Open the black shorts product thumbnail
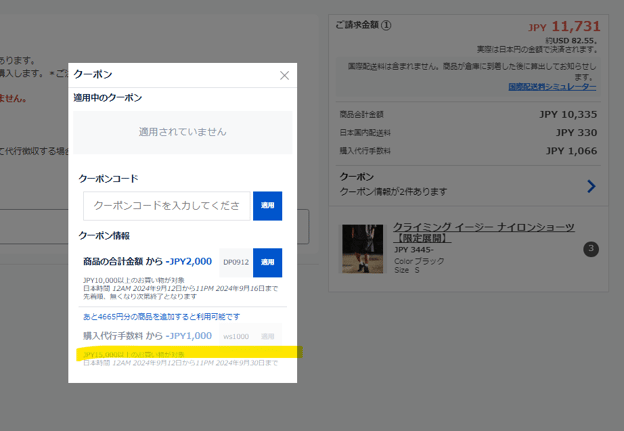Image resolution: width=624 pixels, height=431 pixels. pos(362,248)
